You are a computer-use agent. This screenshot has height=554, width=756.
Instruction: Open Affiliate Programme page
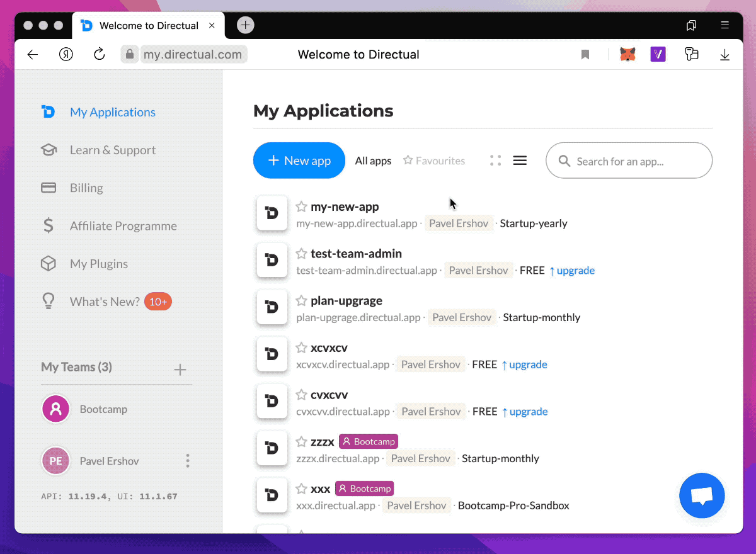click(123, 225)
